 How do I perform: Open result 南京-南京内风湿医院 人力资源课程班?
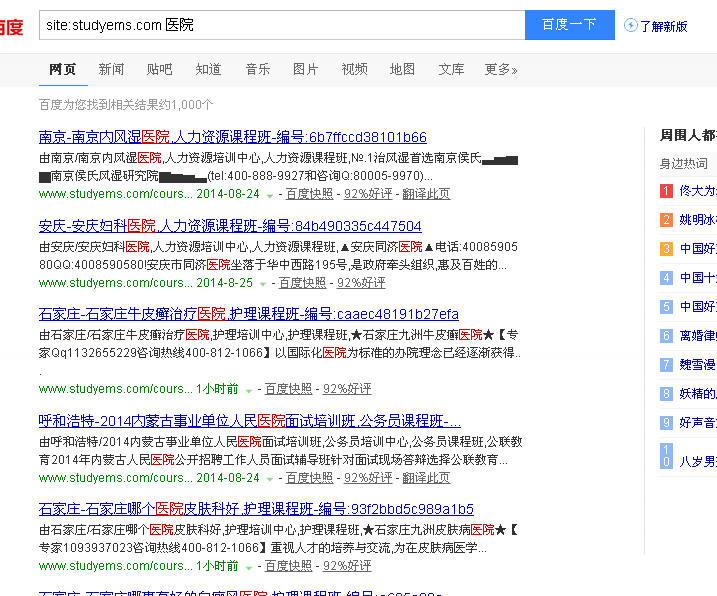point(233,137)
